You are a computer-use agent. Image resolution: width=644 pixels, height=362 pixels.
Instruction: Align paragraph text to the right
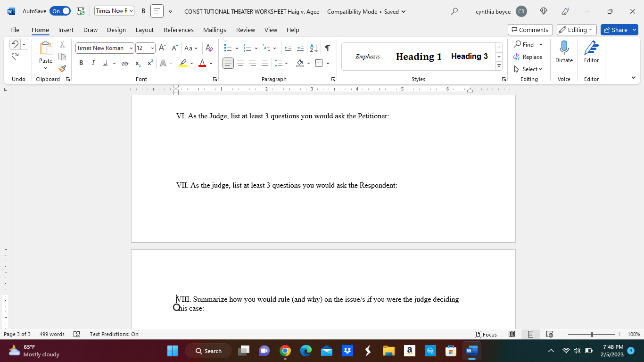[x=253, y=63]
